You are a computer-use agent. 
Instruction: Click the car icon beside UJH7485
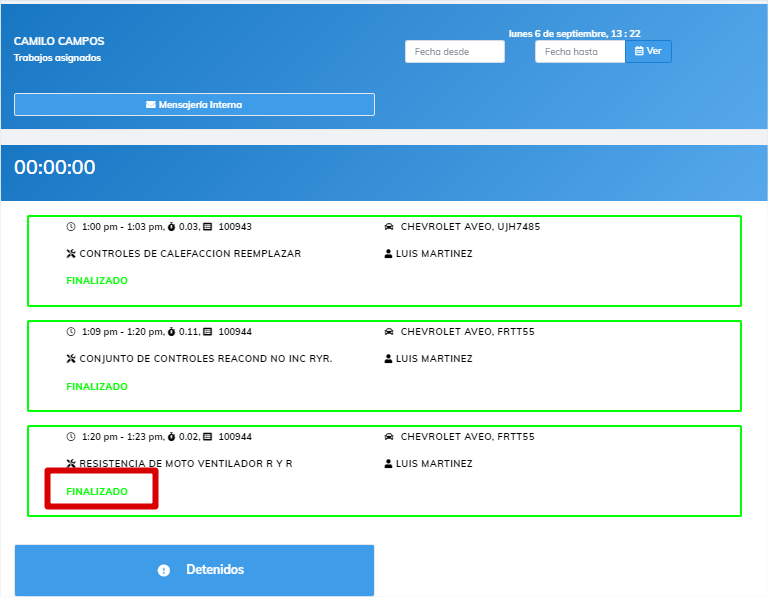pyautogui.click(x=389, y=227)
